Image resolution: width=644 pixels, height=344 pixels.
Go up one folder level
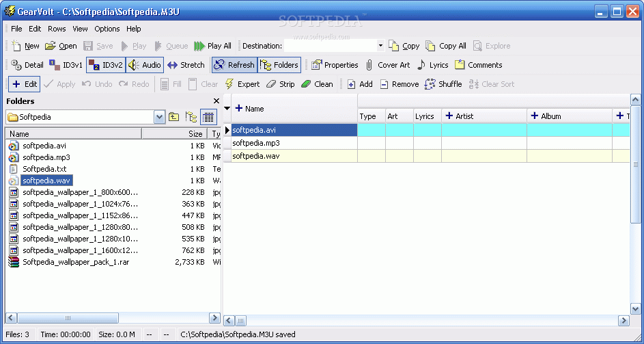coord(173,117)
